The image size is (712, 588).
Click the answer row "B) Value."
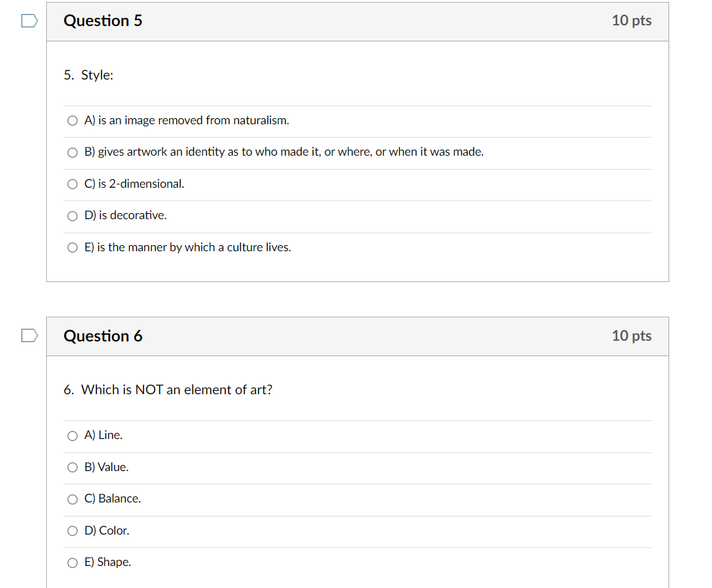pos(106,467)
